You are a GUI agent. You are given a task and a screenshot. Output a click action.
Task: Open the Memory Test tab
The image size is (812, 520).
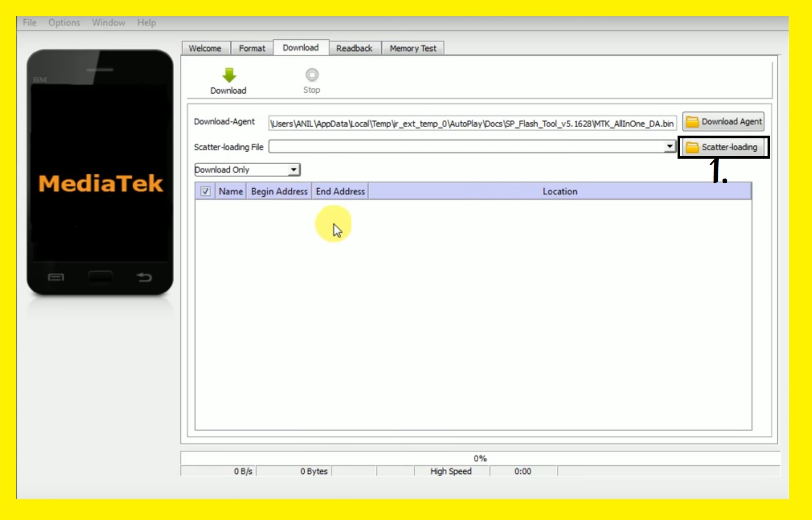click(413, 48)
